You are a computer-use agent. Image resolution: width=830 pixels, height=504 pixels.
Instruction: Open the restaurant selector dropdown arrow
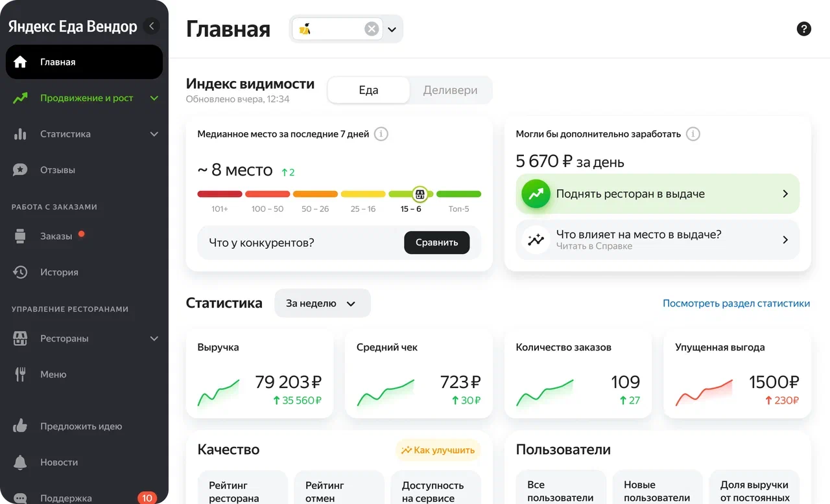click(392, 29)
